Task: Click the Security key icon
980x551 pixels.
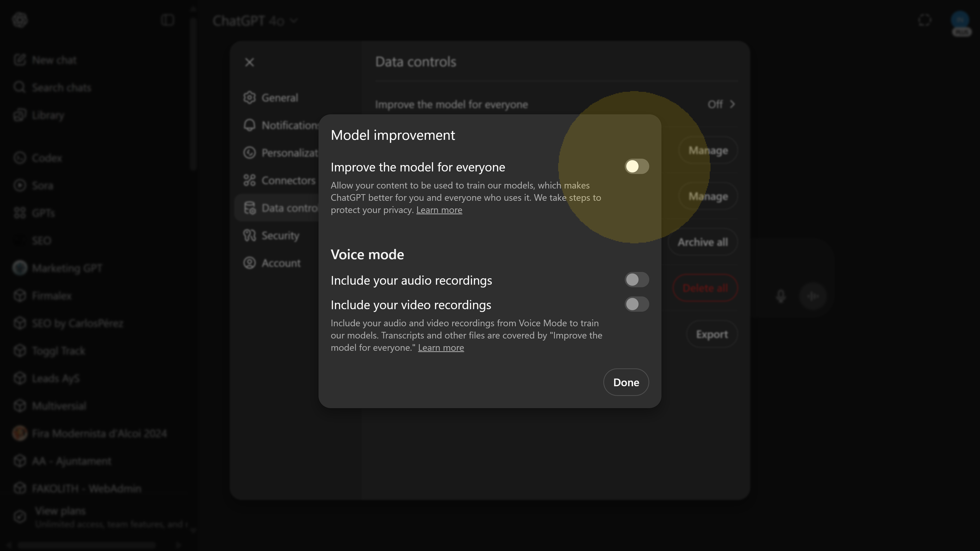Action: pos(249,235)
